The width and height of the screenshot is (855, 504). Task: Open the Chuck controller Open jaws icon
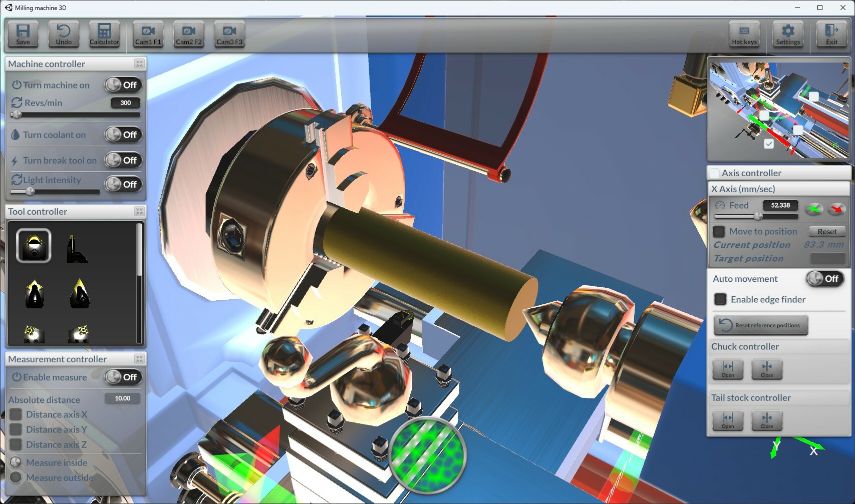(727, 369)
